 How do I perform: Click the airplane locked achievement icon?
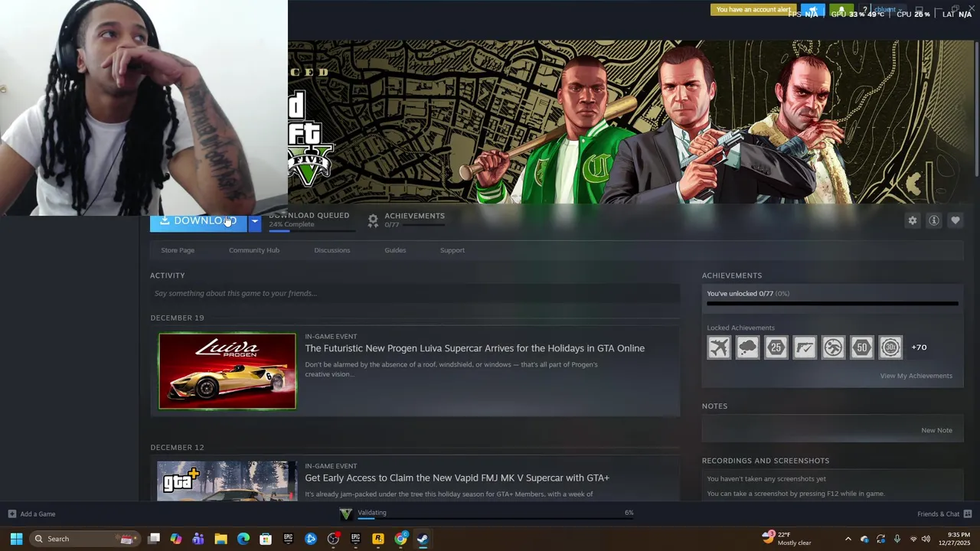719,347
